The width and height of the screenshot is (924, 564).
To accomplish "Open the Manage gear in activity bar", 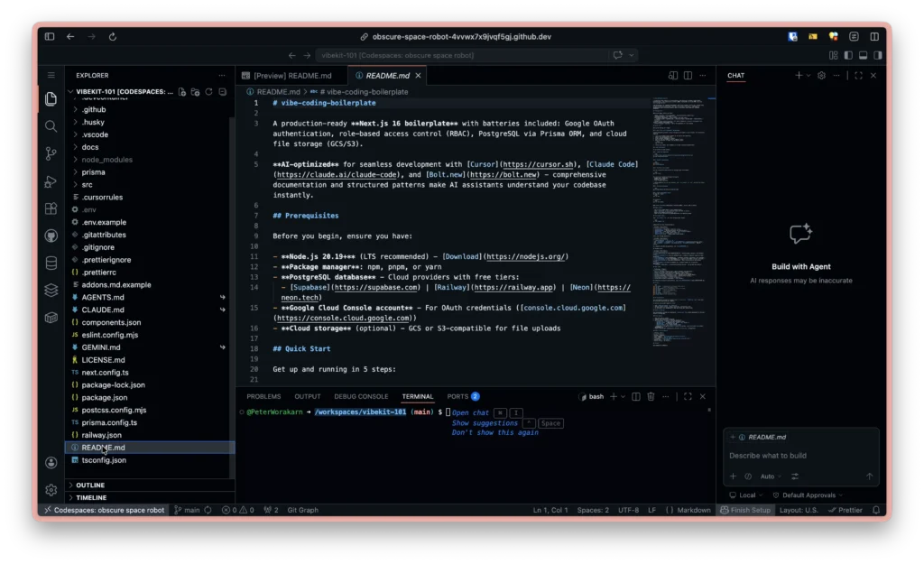I will click(51, 490).
